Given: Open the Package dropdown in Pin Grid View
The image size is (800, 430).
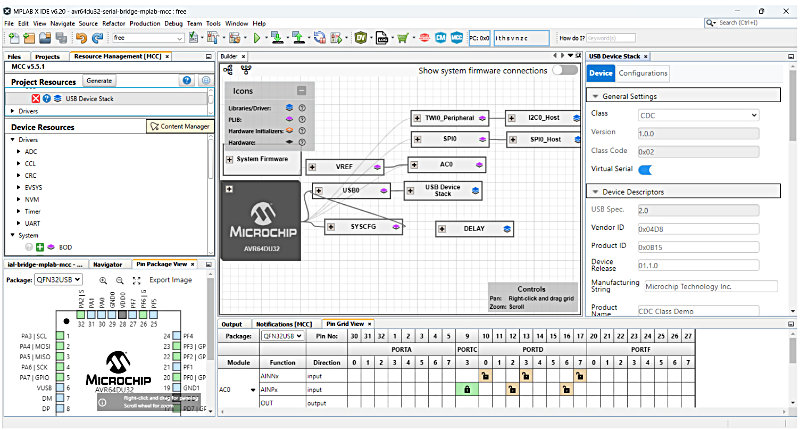Looking at the screenshot, I should (x=283, y=336).
